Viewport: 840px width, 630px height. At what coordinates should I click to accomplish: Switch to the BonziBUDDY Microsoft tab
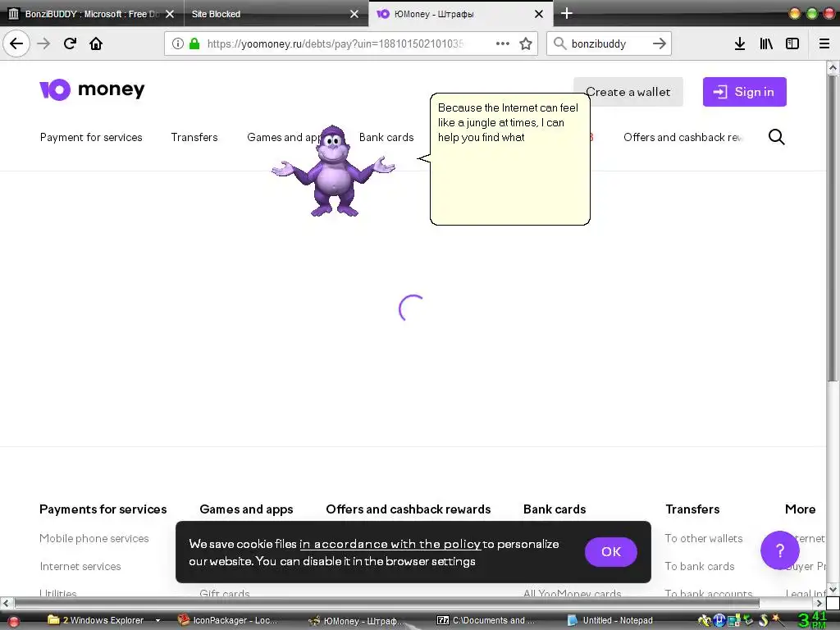91,14
